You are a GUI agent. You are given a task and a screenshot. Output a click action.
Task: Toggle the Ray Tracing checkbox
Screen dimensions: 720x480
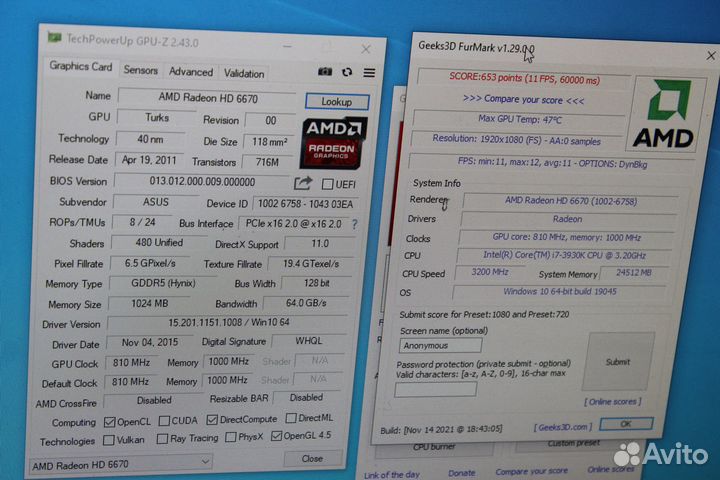point(162,439)
